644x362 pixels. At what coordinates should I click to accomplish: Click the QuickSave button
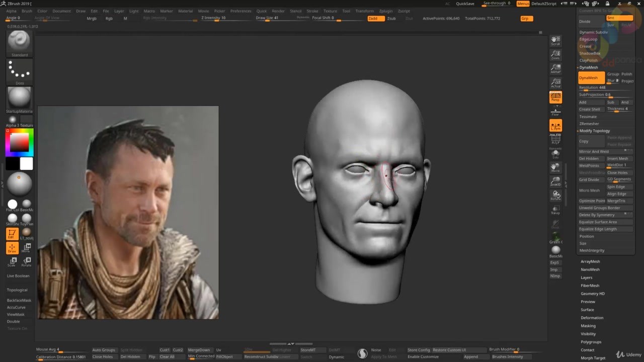[x=465, y=4]
